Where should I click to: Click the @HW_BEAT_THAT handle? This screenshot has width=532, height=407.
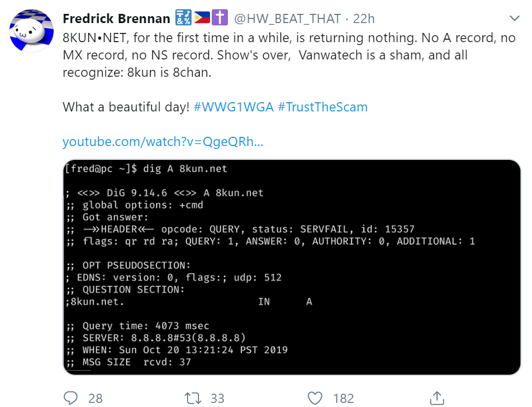(x=287, y=18)
